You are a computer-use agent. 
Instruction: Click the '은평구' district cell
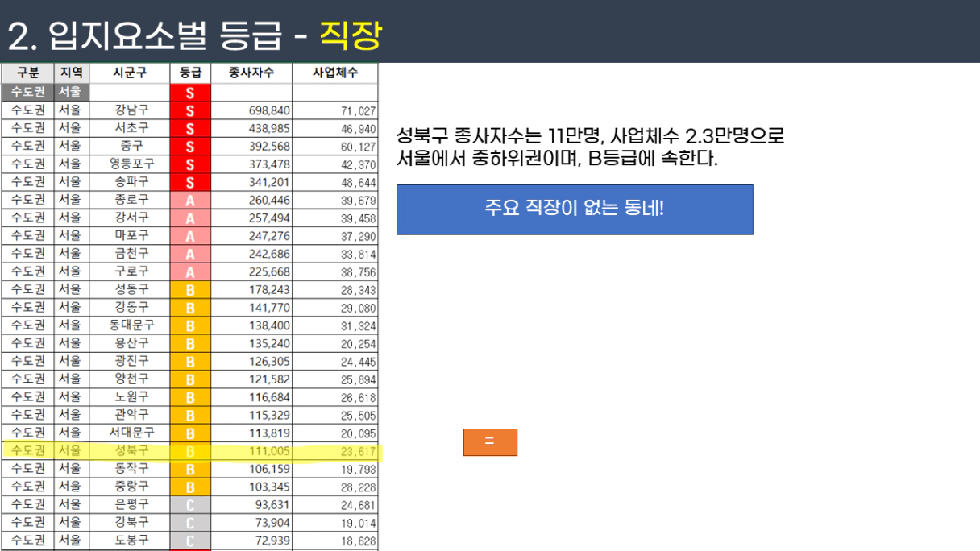point(131,504)
